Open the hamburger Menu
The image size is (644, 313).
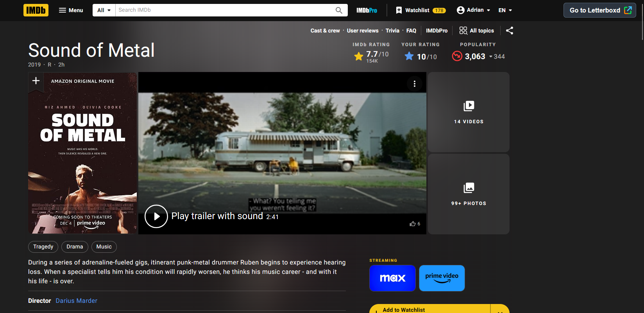pyautogui.click(x=71, y=10)
